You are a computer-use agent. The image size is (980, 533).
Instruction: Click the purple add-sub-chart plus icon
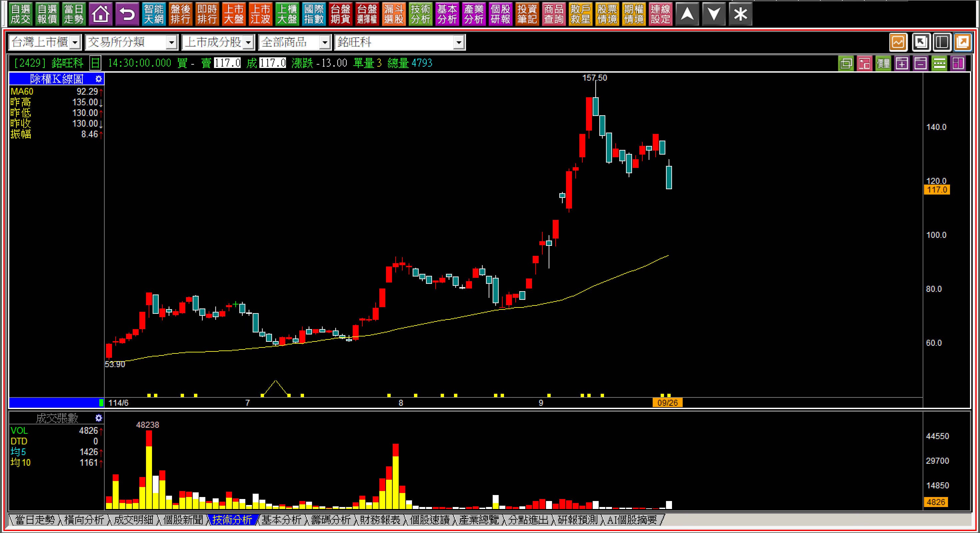tap(902, 63)
